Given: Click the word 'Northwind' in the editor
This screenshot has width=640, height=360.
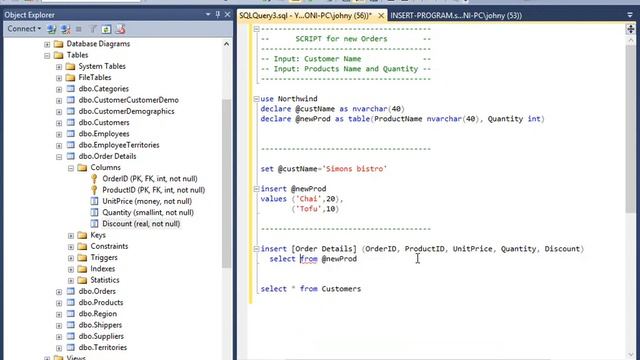Looking at the screenshot, I should 297,99.
